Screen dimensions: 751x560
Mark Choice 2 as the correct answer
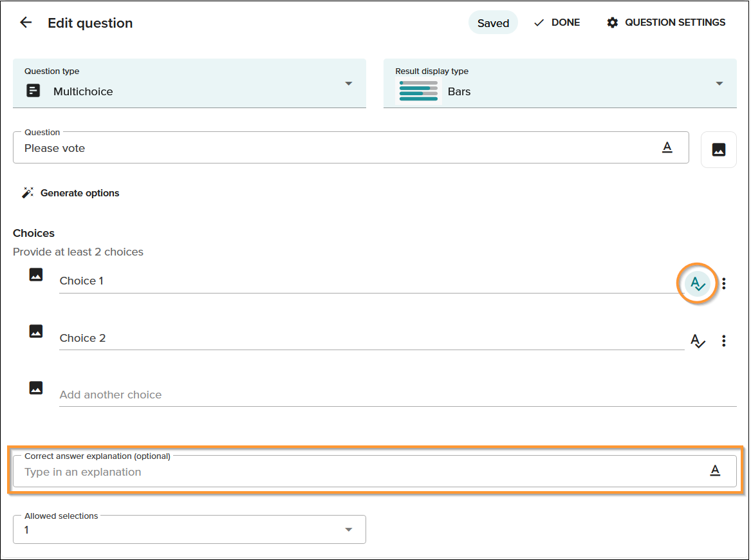pyautogui.click(x=698, y=341)
